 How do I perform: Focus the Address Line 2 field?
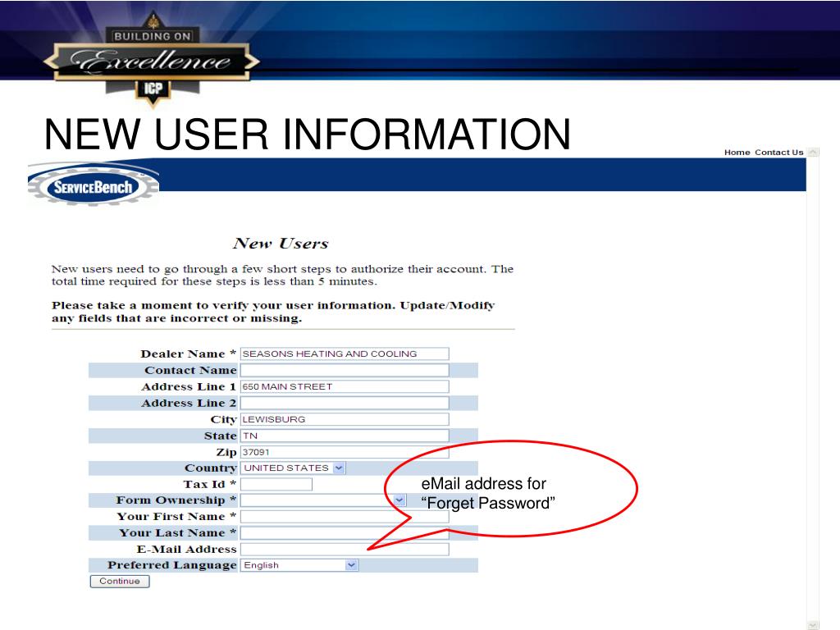[x=345, y=403]
